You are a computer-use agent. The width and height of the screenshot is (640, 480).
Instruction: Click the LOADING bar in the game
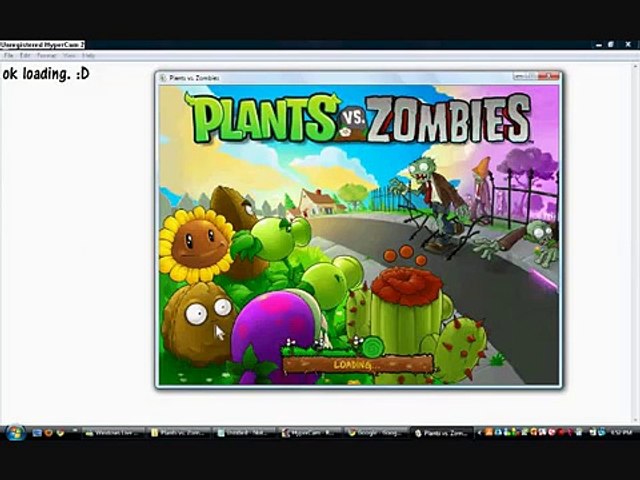pyautogui.click(x=358, y=364)
